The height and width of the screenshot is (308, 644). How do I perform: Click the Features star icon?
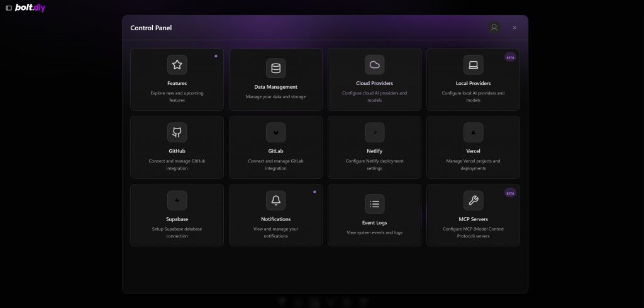(x=177, y=64)
